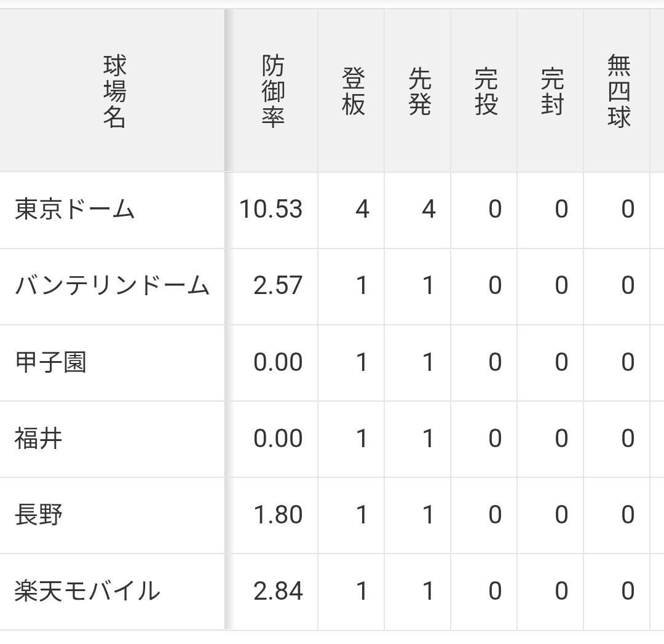Click the 防御率 column header
Viewport: 664px width, 644px height.
273,90
